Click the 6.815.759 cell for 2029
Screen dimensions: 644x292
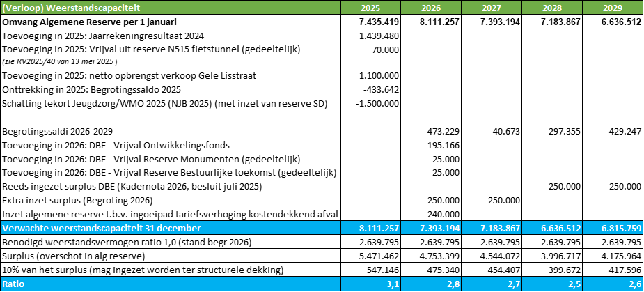pyautogui.click(x=613, y=228)
